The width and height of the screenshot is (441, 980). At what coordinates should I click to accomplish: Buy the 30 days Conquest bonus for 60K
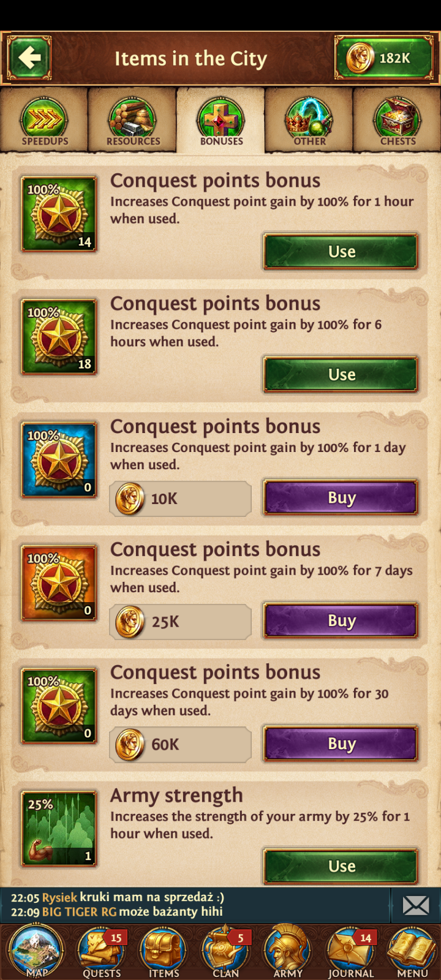point(341,744)
